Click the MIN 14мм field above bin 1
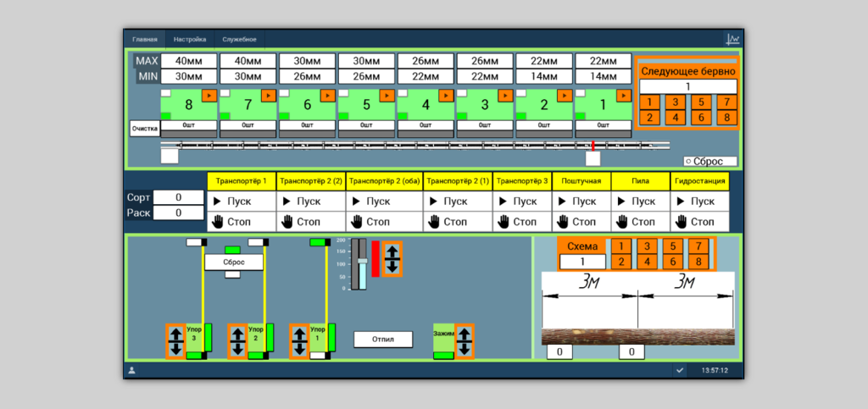This screenshot has width=868, height=409. (604, 76)
